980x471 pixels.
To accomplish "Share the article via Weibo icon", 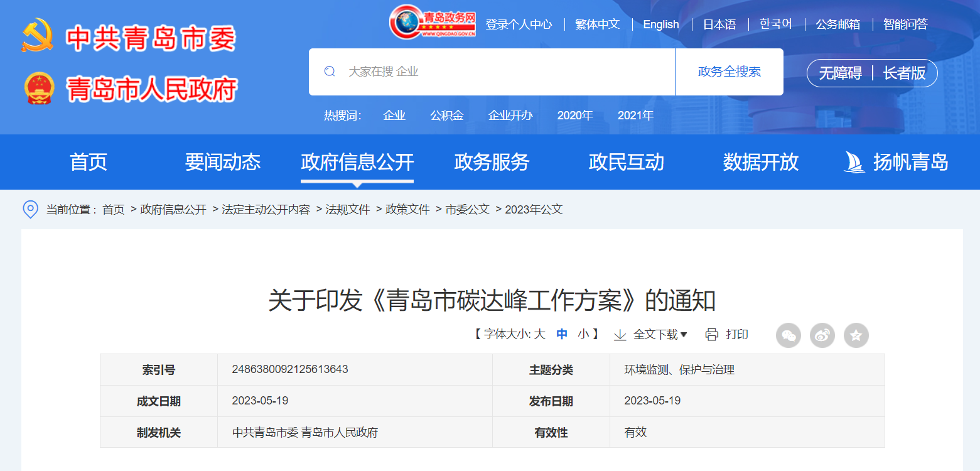I will pos(822,335).
